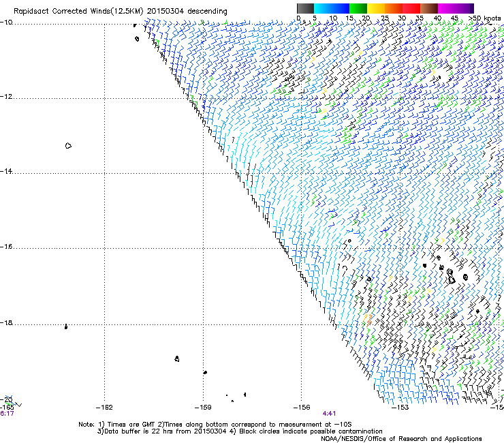This screenshot has height=443, width=504.
Task: Click the '>50 knots' legend label
Action: point(484,18)
